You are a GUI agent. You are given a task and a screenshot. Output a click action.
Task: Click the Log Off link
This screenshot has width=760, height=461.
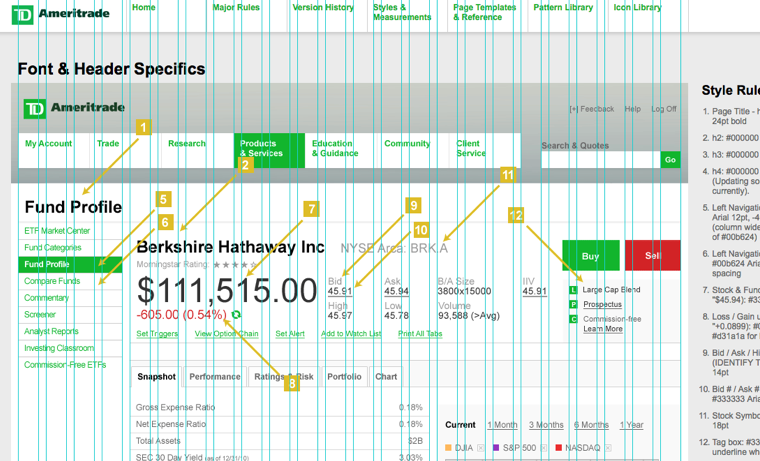(x=664, y=109)
